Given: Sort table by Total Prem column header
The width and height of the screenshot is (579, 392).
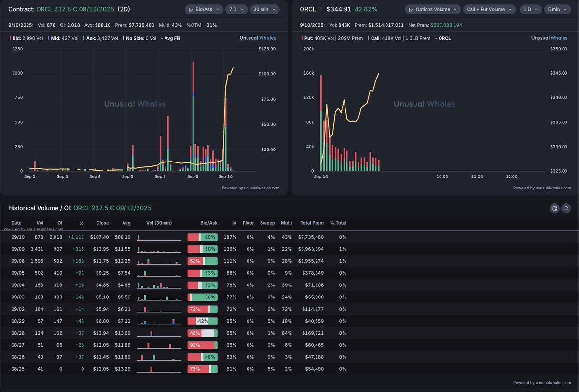Looking at the screenshot, I should 312,223.
